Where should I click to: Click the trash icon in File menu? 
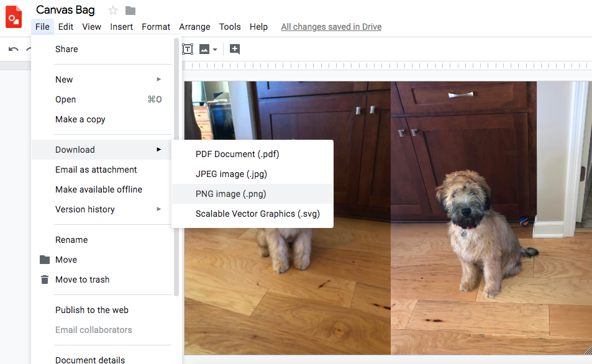(x=44, y=280)
